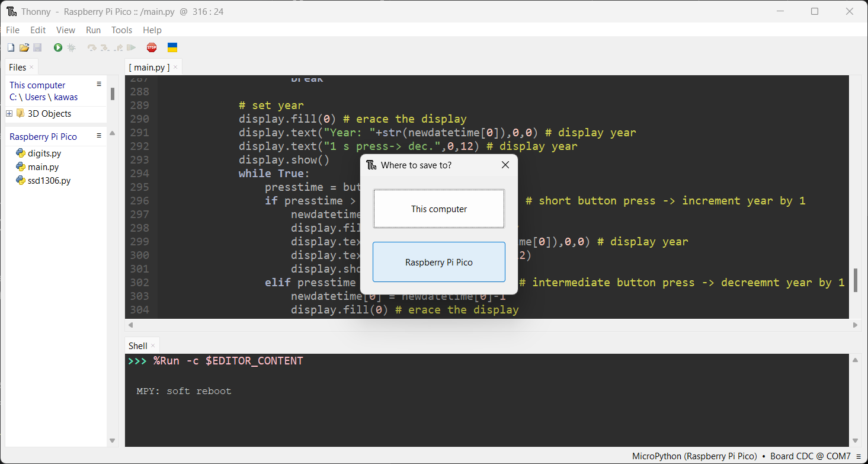Click the This computer panel scrollbar thumb
This screenshot has height=464, width=868.
coord(113,94)
